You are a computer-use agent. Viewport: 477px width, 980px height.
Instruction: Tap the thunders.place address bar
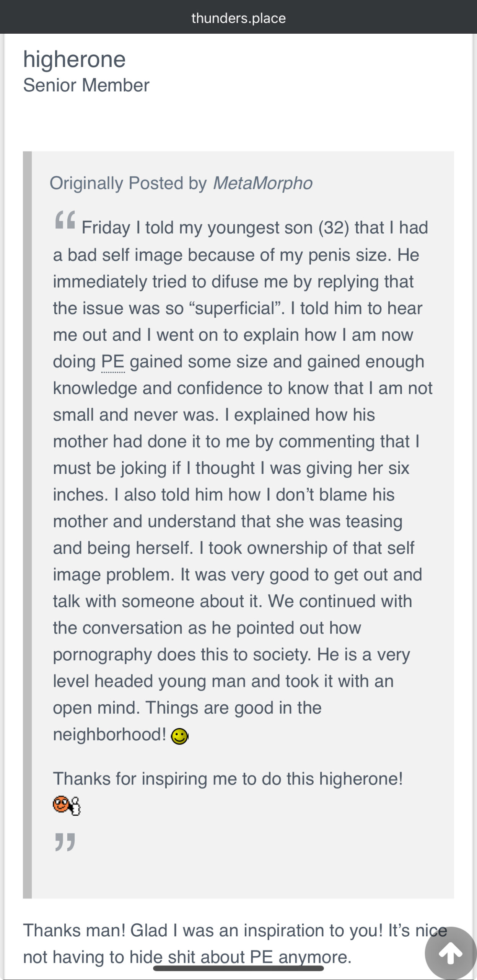click(238, 18)
